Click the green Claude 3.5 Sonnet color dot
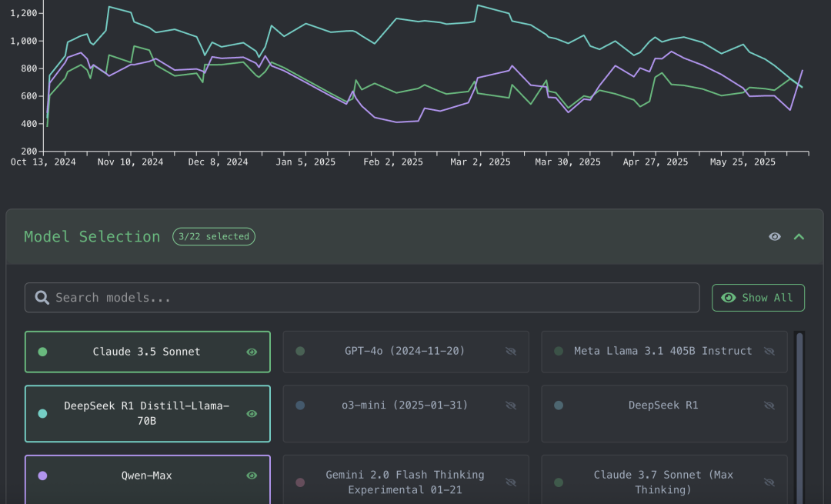The image size is (831, 504). pos(43,352)
